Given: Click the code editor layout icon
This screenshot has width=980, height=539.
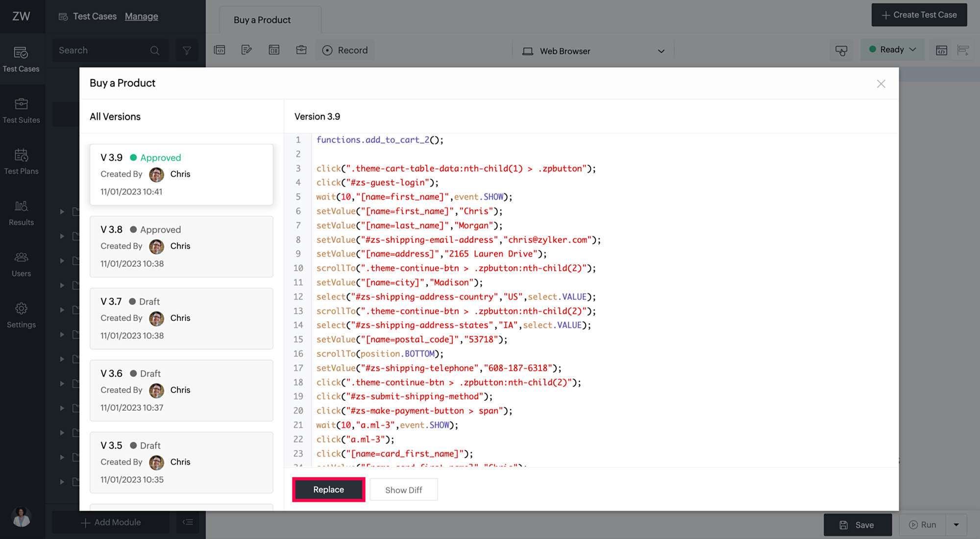Looking at the screenshot, I should [x=941, y=50].
